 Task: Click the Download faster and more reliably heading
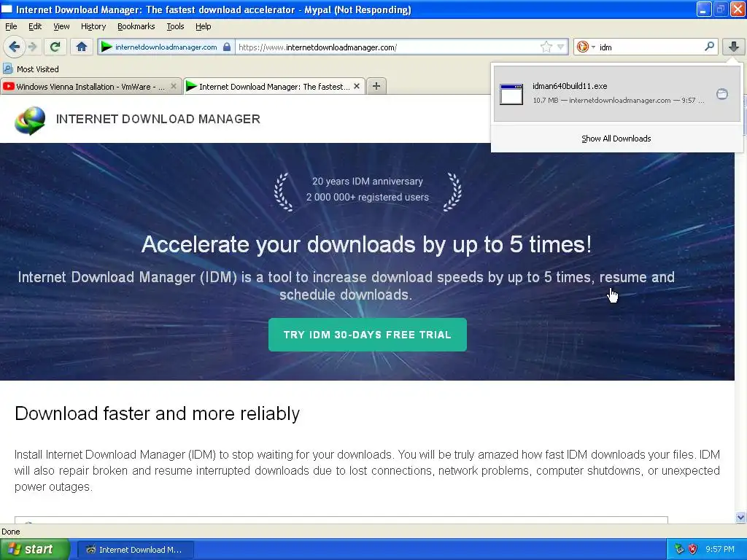point(158,413)
